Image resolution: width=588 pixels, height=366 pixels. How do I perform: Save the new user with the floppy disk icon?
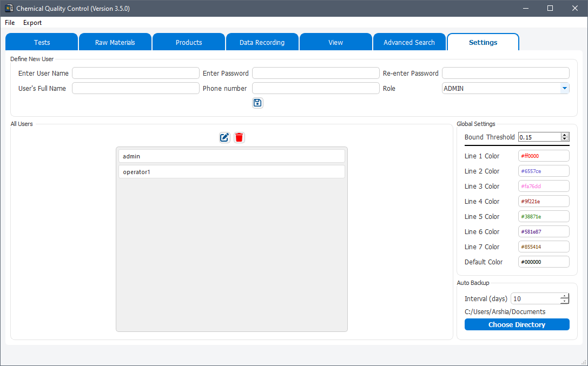click(257, 103)
